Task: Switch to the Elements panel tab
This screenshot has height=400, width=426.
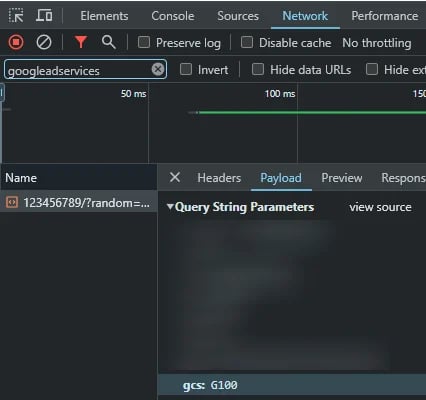Action: pyautogui.click(x=104, y=16)
